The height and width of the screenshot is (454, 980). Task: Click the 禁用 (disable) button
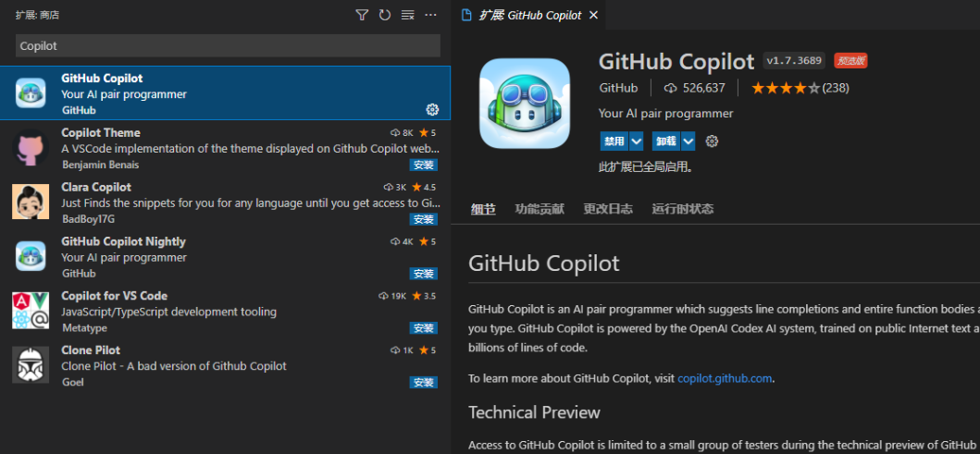pyautogui.click(x=614, y=141)
